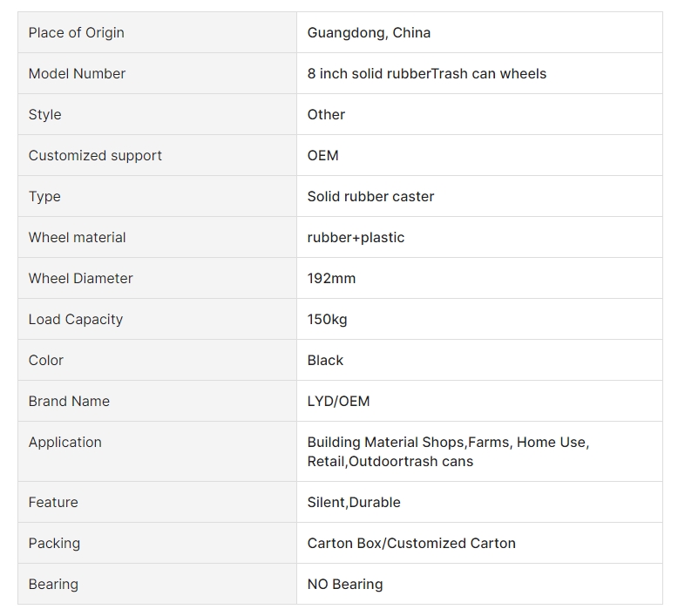The height and width of the screenshot is (616, 678).
Task: Click the 192mm wheel diameter value
Action: tap(331, 279)
